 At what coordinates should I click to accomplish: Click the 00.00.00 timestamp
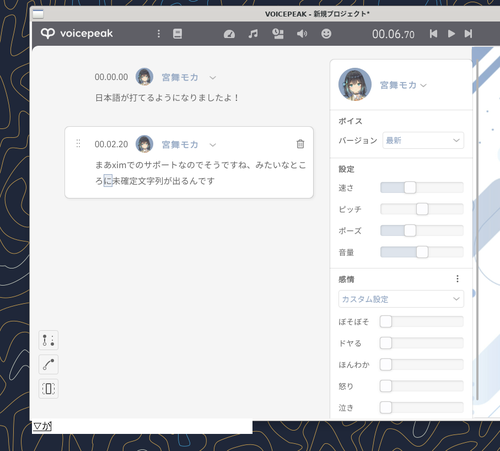coord(111,77)
